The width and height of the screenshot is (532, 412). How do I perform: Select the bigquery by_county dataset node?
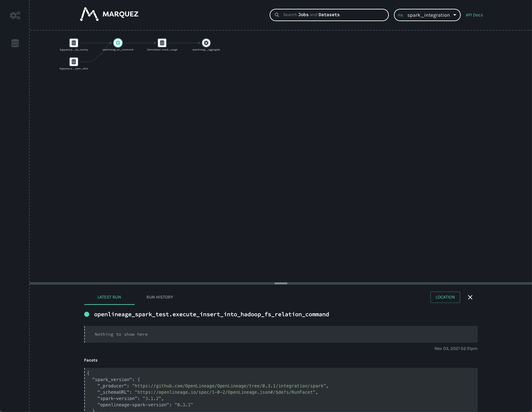74,43
